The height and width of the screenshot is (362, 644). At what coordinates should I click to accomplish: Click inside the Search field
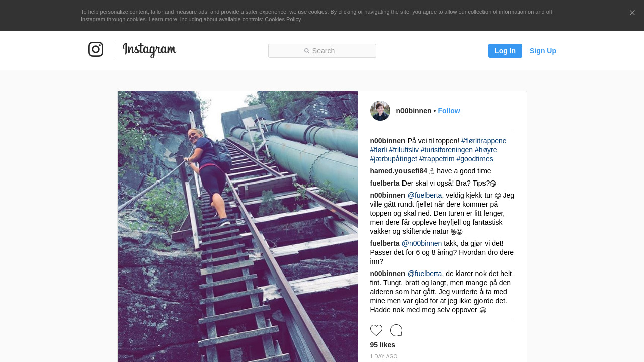[322, 51]
